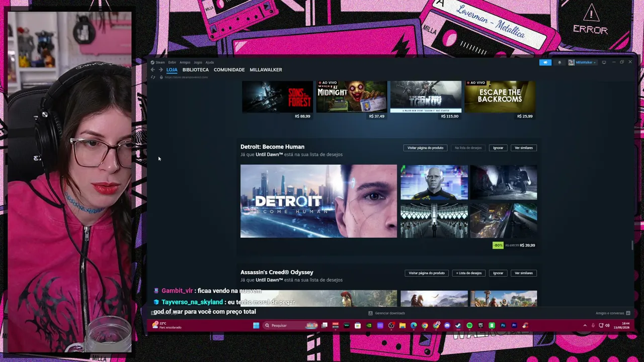Open the MillaWalker account dropdown
The width and height of the screenshot is (644, 362).
click(x=582, y=62)
